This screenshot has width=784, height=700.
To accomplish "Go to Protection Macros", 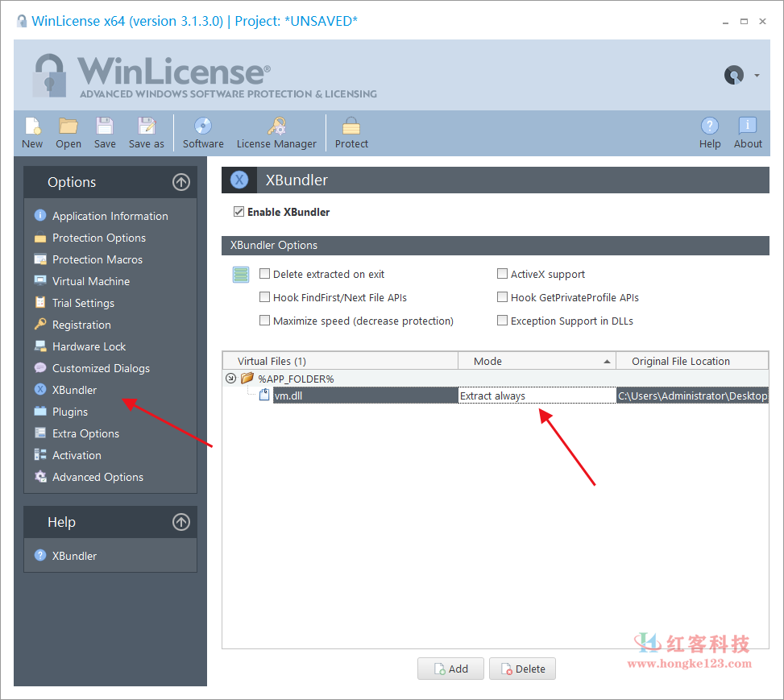I will (97, 259).
